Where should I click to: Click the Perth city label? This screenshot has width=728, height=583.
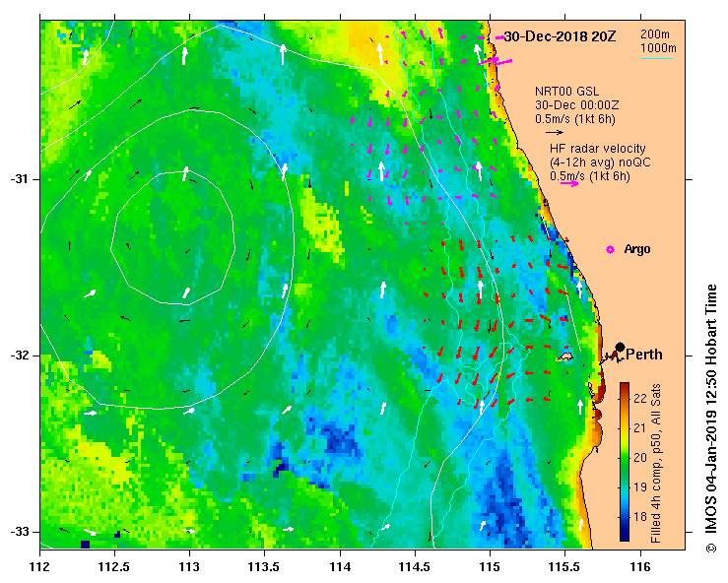coord(644,355)
